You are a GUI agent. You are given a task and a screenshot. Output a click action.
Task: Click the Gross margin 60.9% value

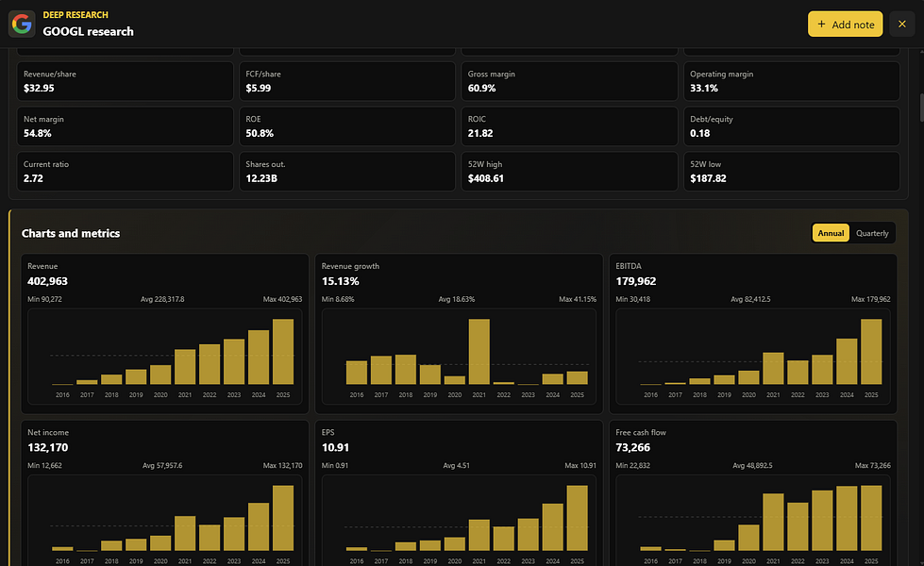pos(481,89)
